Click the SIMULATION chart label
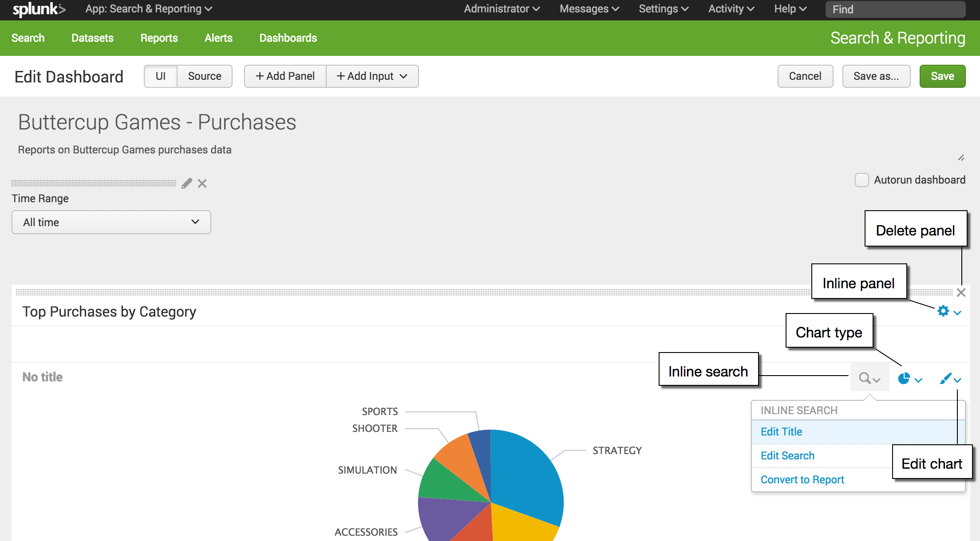Image resolution: width=980 pixels, height=541 pixels. 367,470
